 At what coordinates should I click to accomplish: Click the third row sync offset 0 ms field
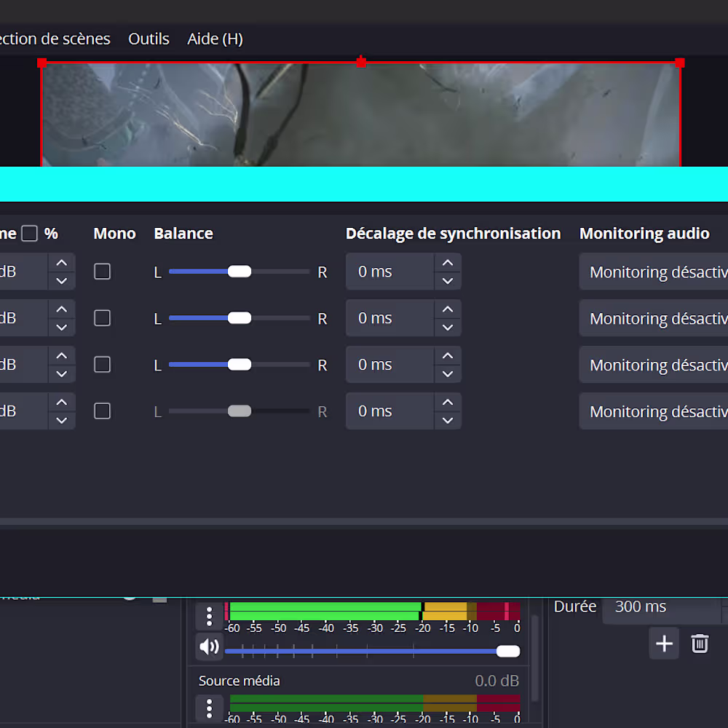[389, 365]
